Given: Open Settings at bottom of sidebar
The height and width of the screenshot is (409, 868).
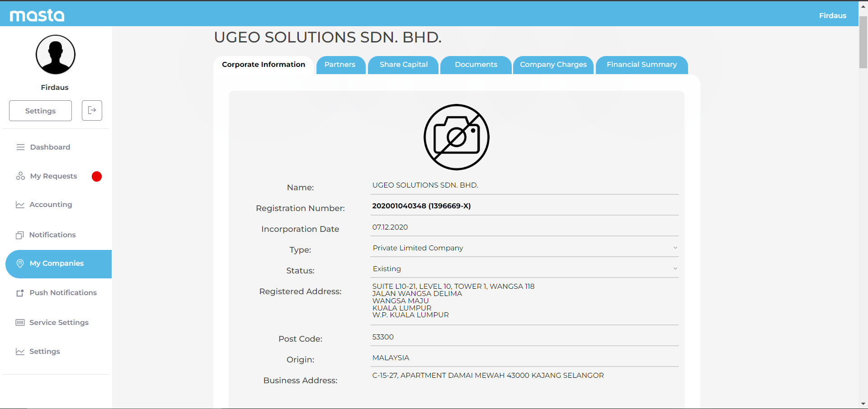Looking at the screenshot, I should tap(44, 352).
